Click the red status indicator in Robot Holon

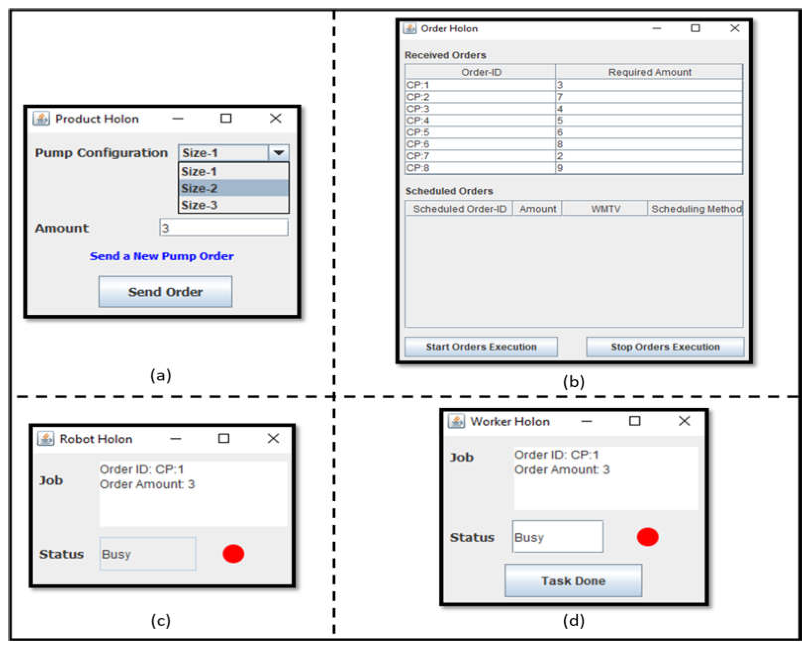(234, 554)
